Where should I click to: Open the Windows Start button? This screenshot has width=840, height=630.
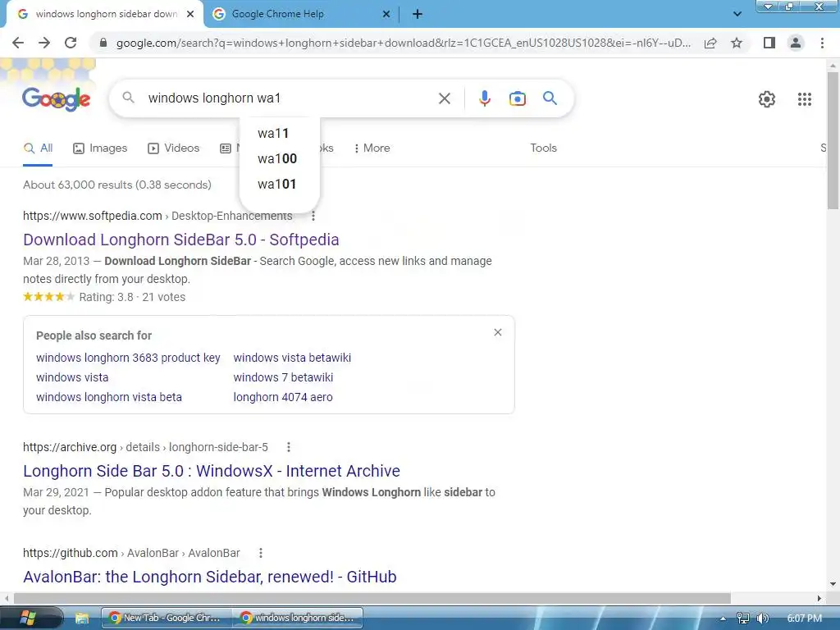28,618
